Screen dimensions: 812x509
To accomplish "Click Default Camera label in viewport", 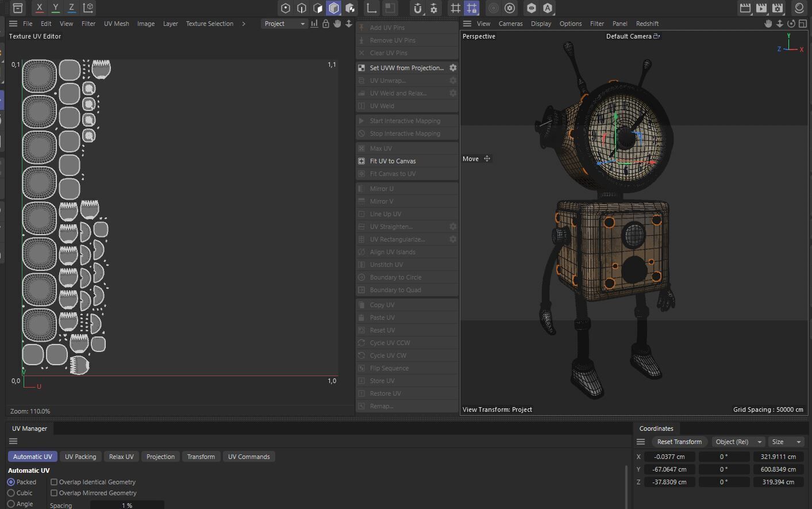I will point(629,36).
